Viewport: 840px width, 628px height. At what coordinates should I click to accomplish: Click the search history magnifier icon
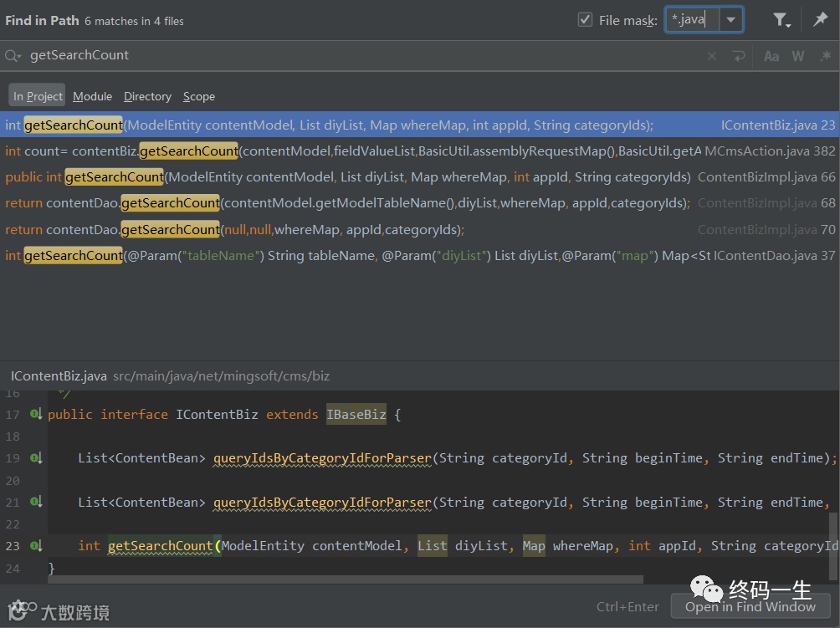pyautogui.click(x=13, y=56)
